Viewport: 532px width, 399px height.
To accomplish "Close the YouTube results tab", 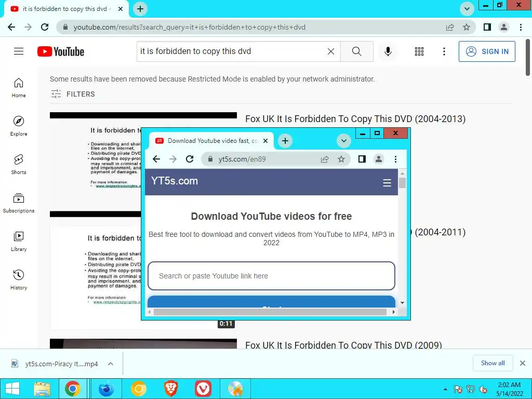I will click(x=121, y=9).
